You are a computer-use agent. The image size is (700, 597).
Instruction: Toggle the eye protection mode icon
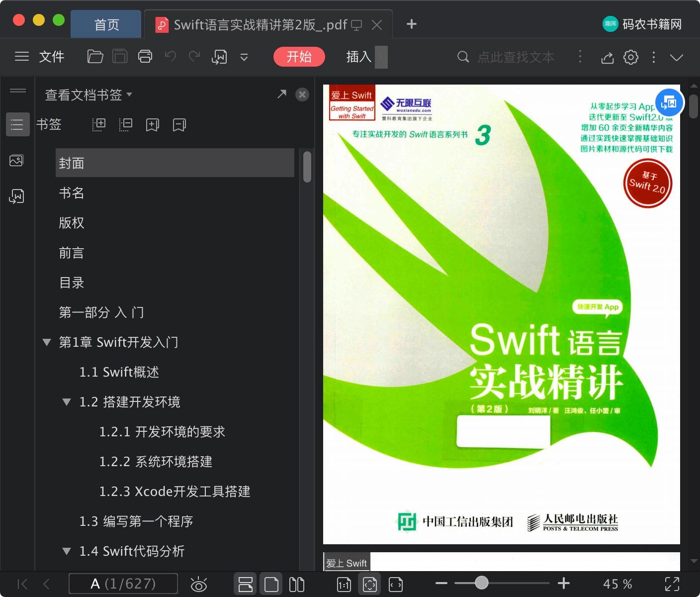pyautogui.click(x=199, y=584)
